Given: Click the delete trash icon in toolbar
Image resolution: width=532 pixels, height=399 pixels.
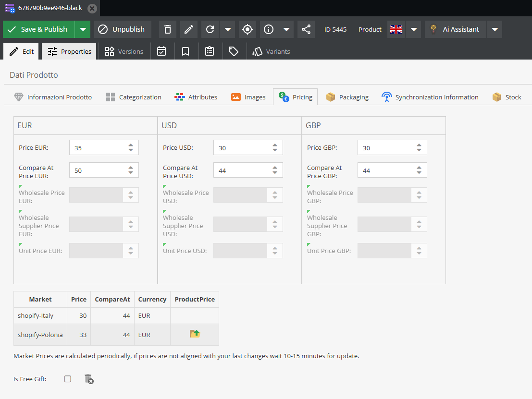Looking at the screenshot, I should 168,29.
